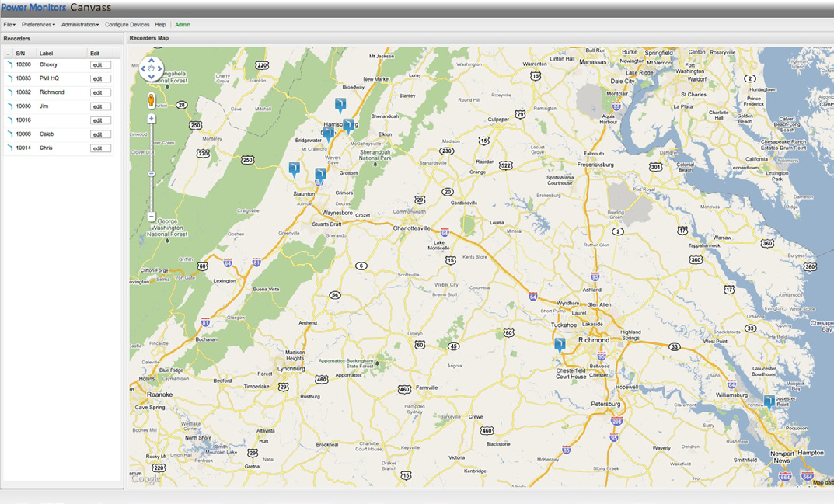834x504 pixels.
Task: Click the recorder icon beside Caleb
Action: click(8, 134)
